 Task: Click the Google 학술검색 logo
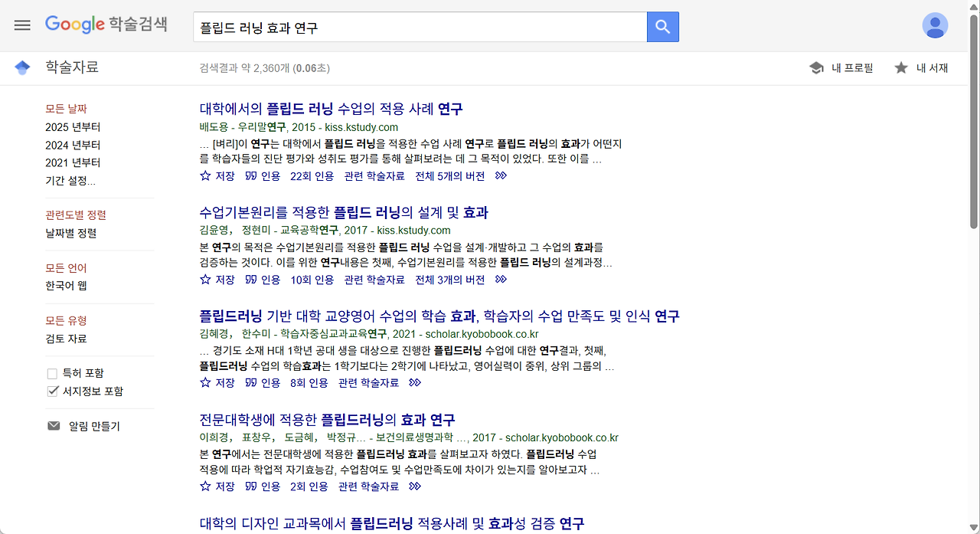click(106, 24)
